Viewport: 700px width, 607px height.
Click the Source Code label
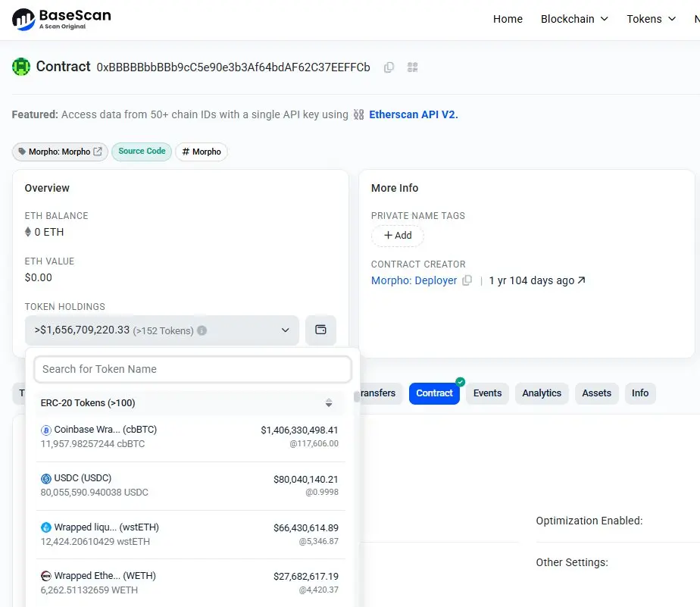[x=142, y=152]
